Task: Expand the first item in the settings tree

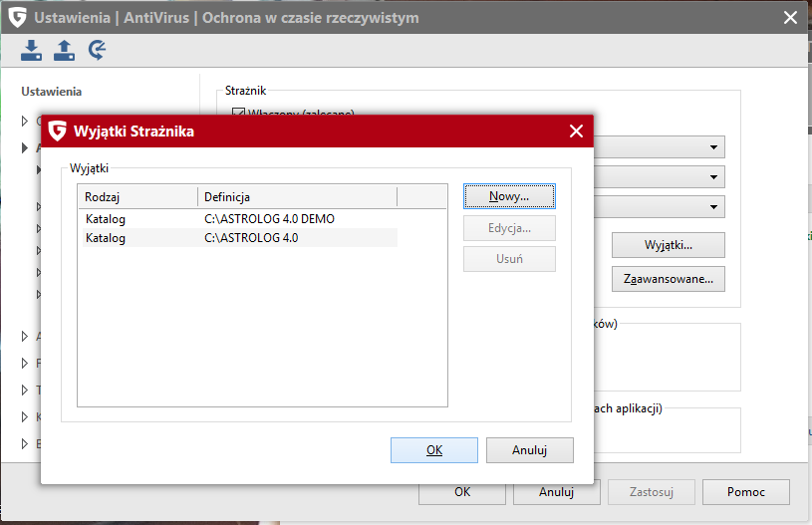Action: (24, 122)
